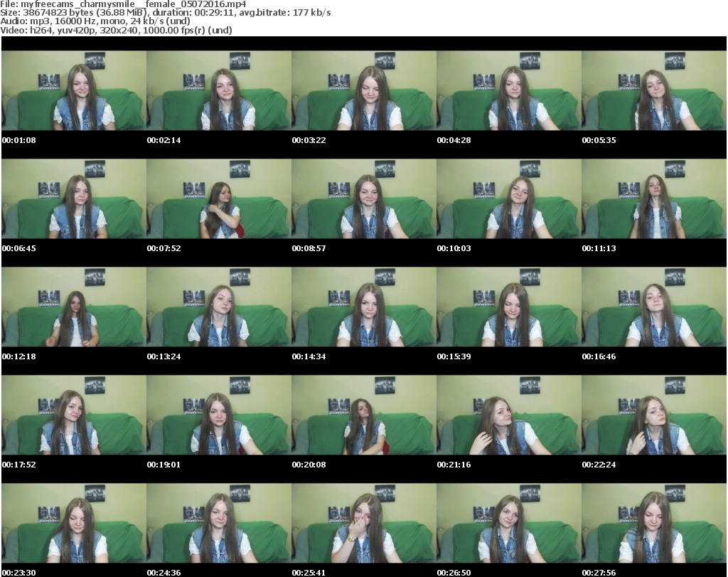Click the File name header line
The image size is (728, 577).
[x=123, y=4]
